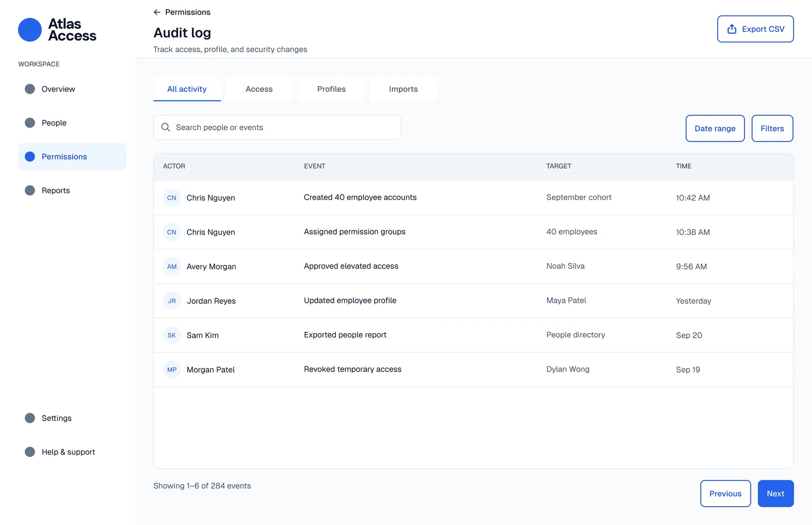Viewport: 812px width, 525px height.
Task: Click the Yesterday time cell
Action: pos(693,301)
